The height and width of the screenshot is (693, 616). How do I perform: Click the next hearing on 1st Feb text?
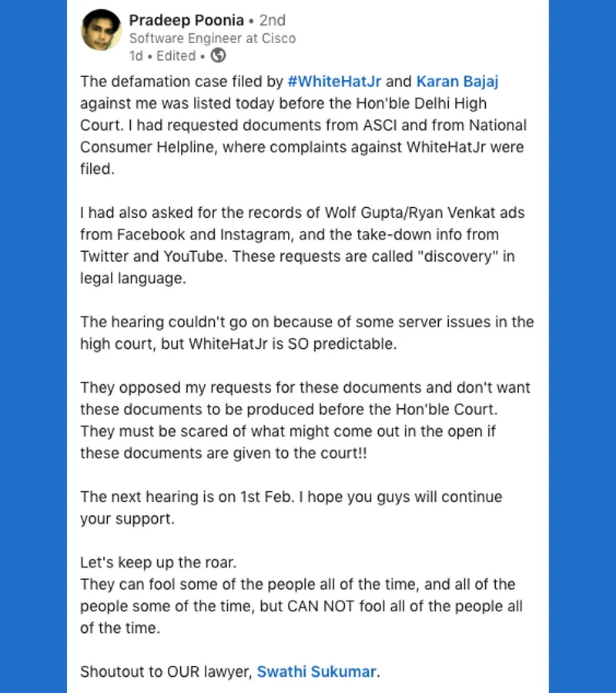click(291, 508)
